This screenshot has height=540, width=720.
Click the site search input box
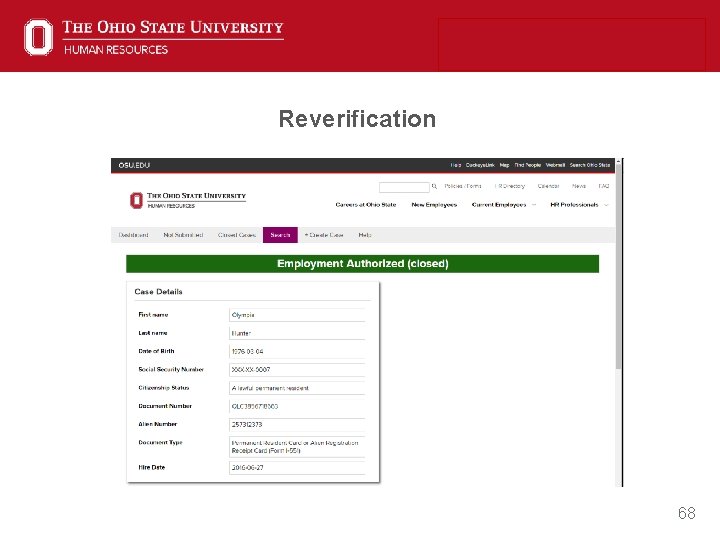(x=404, y=186)
